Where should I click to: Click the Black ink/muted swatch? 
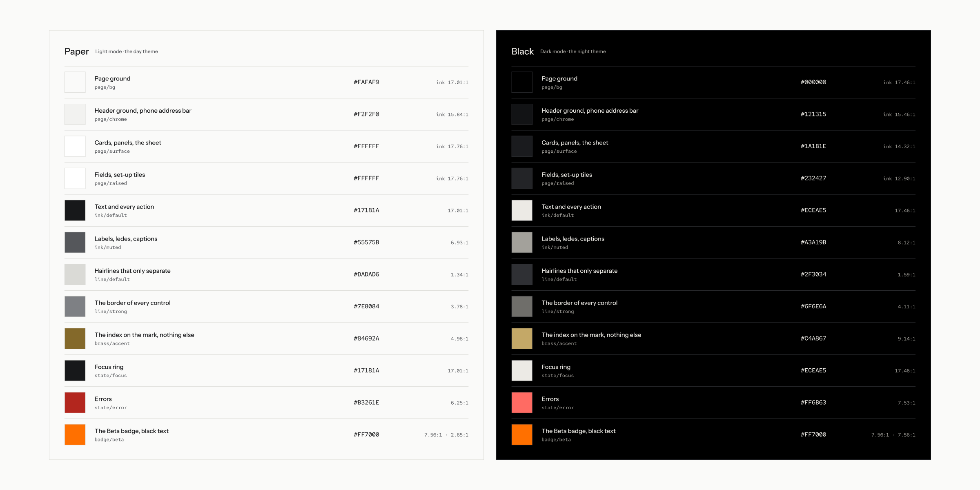click(522, 243)
